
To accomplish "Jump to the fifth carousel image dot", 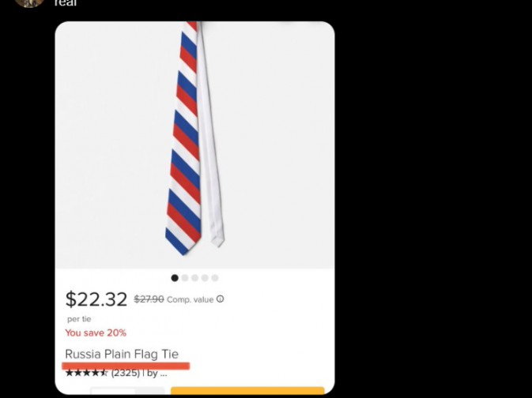I will coord(215,278).
